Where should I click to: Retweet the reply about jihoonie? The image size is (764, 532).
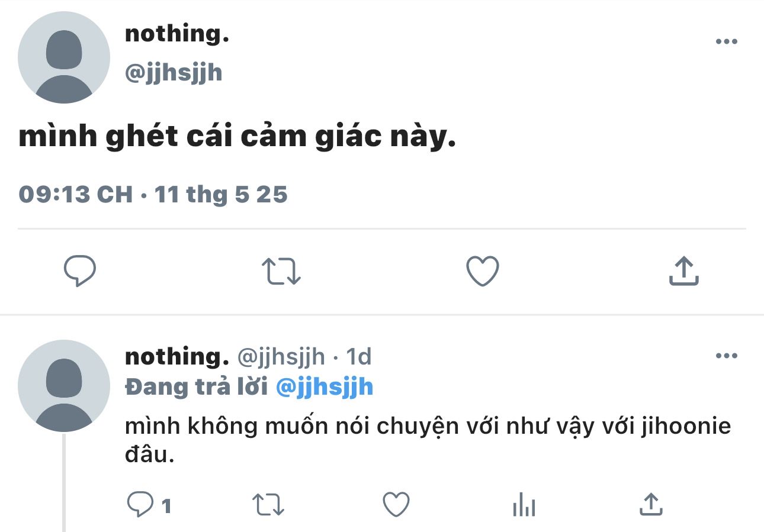click(x=269, y=505)
